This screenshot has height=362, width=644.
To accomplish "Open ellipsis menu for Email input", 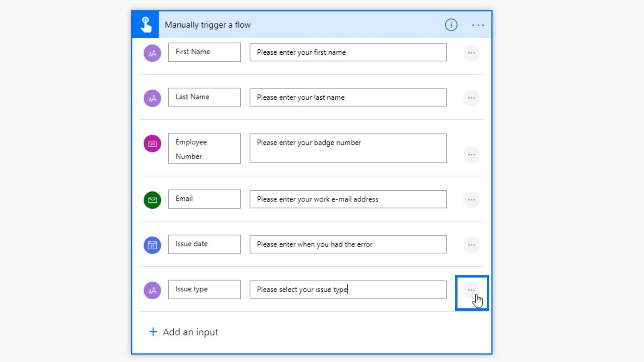I will 471,200.
